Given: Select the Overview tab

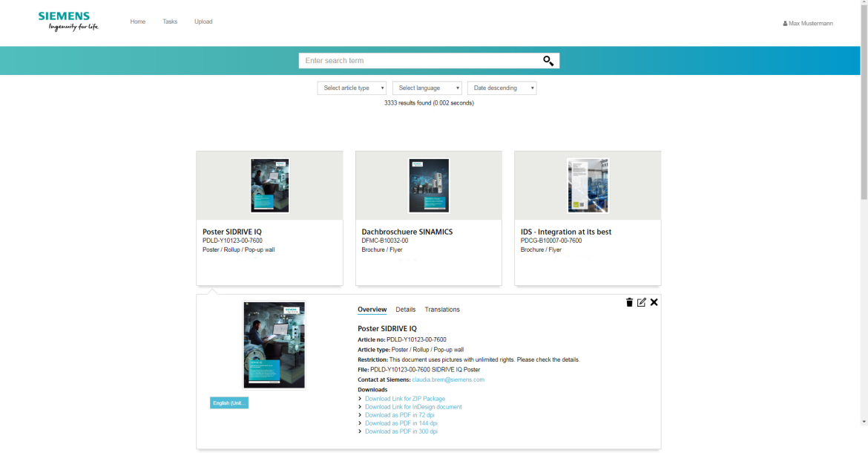Looking at the screenshot, I should pos(372,310).
